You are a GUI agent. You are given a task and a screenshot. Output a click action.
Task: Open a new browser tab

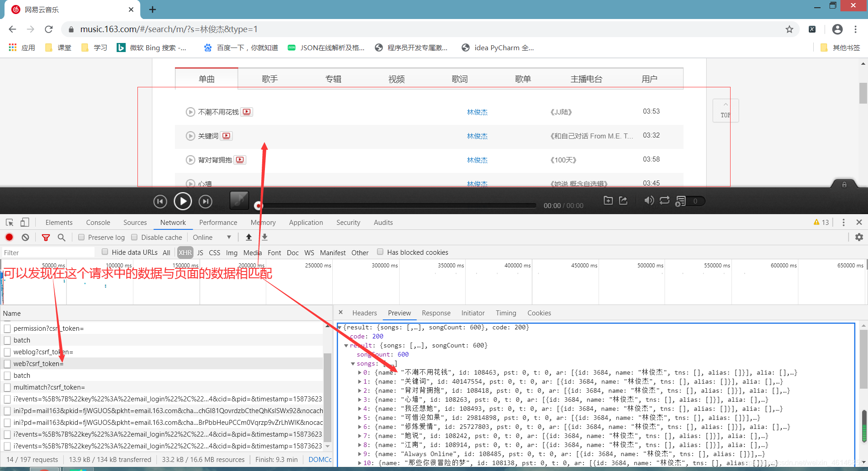(152, 10)
